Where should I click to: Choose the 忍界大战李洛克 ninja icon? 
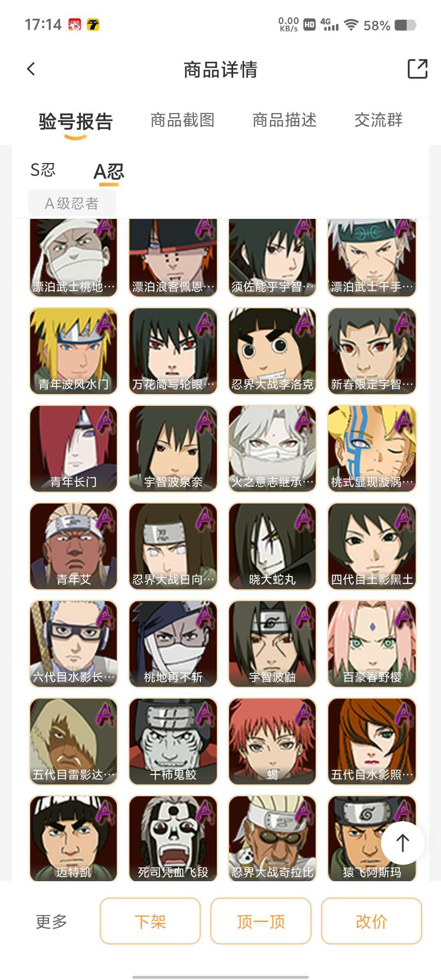[272, 351]
